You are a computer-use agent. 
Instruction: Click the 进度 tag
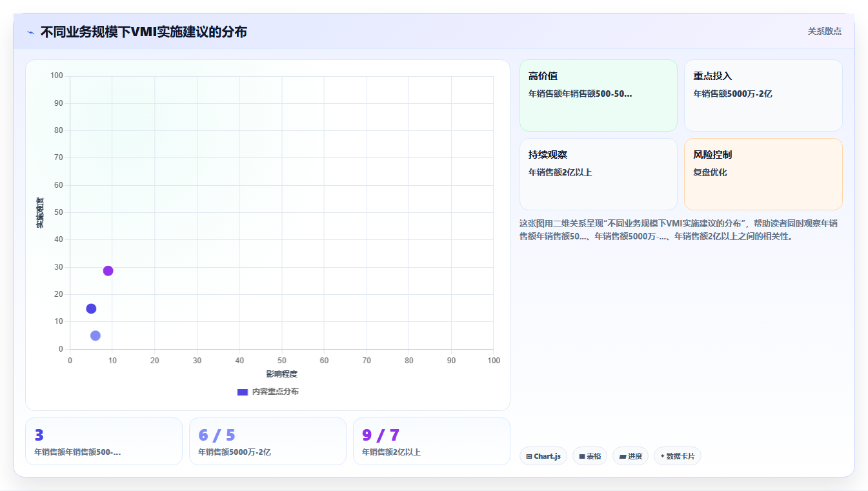pyautogui.click(x=631, y=456)
